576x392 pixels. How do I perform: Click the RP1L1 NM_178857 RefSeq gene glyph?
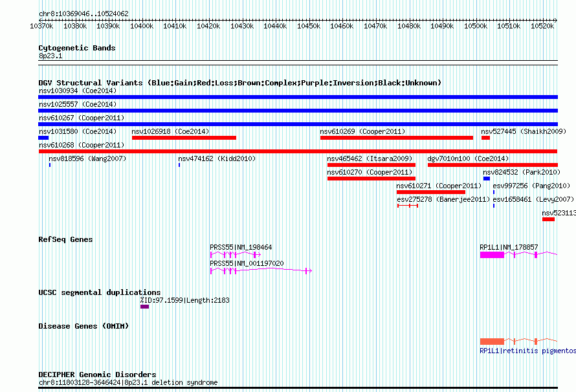point(518,254)
